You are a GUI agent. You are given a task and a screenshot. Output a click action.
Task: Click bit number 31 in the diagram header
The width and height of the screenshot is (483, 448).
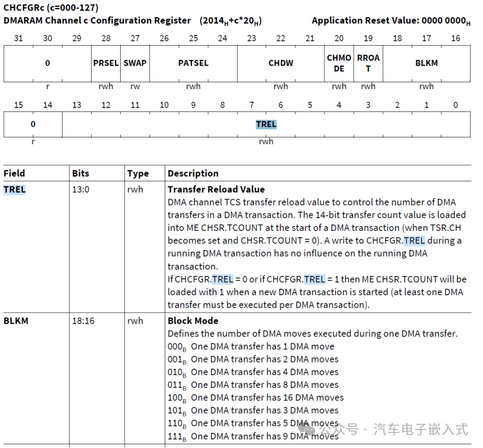tap(19, 38)
